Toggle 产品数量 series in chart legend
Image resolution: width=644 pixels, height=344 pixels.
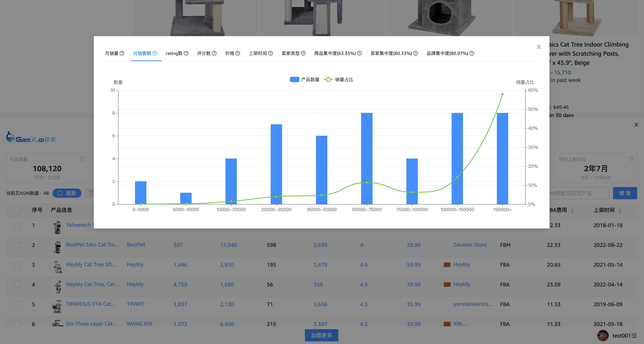[x=305, y=80]
